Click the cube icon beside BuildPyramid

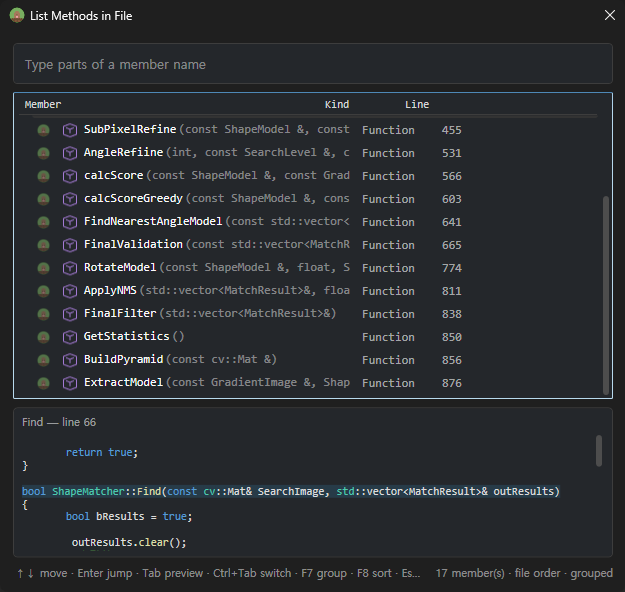point(70,360)
